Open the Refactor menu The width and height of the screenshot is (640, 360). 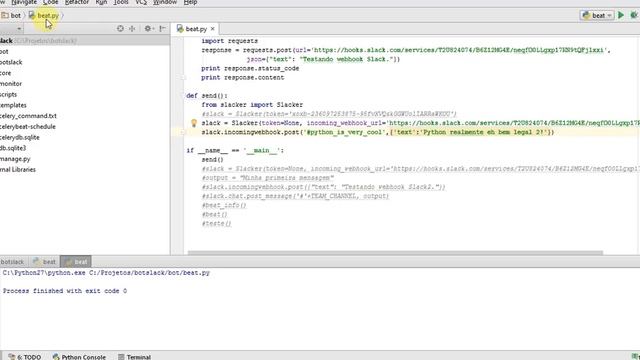(x=77, y=2)
